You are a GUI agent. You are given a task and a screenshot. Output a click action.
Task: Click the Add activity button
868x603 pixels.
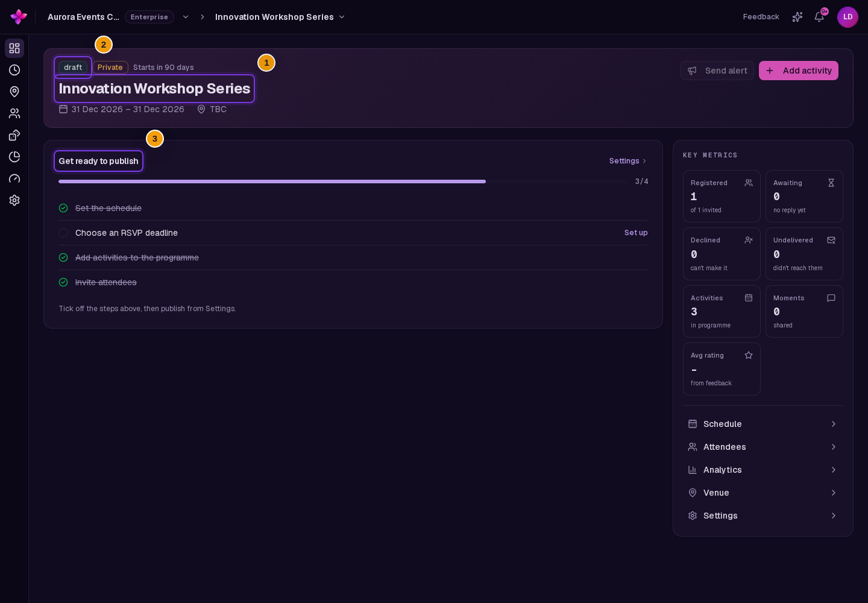[x=799, y=71]
